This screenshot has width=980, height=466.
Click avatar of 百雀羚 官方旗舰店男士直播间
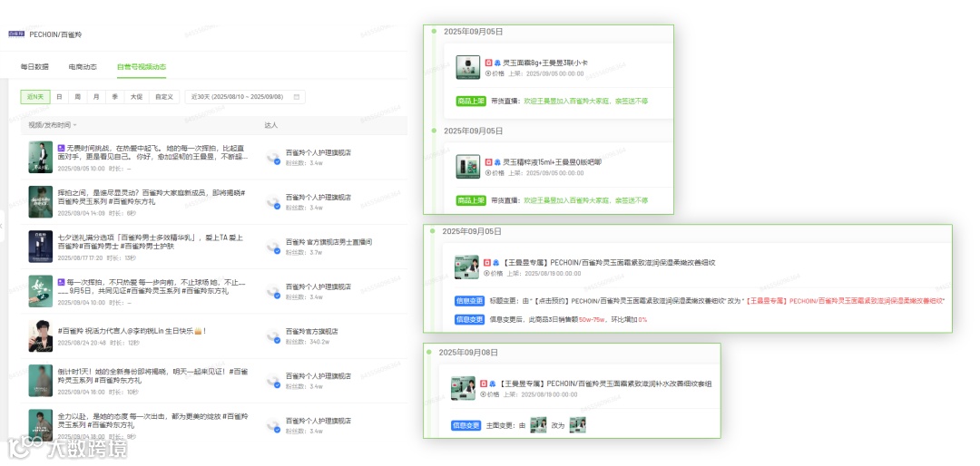click(x=272, y=247)
